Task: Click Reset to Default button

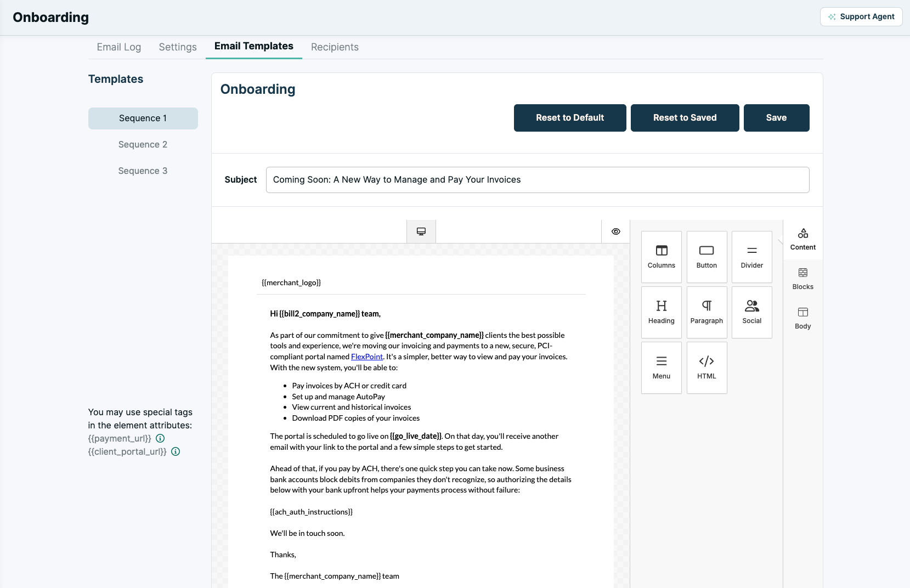Action: point(570,118)
